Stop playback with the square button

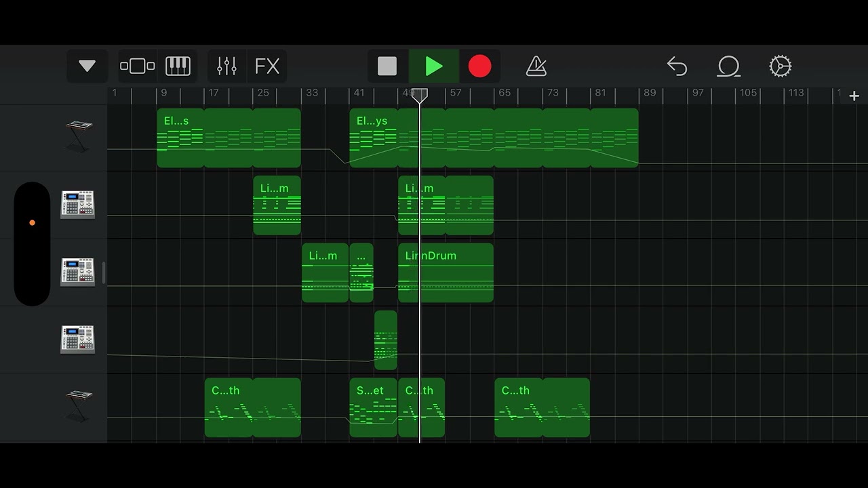coord(387,66)
